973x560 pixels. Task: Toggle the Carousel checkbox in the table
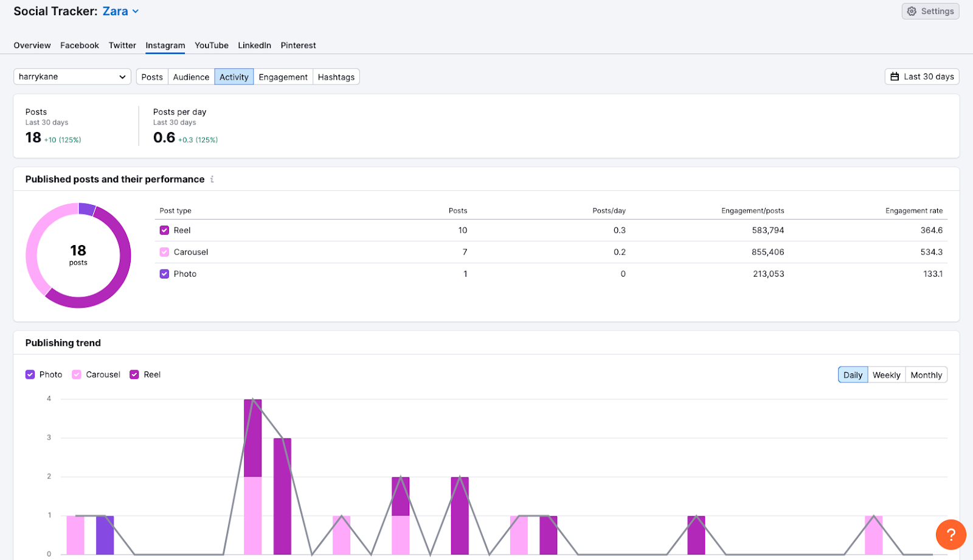164,252
